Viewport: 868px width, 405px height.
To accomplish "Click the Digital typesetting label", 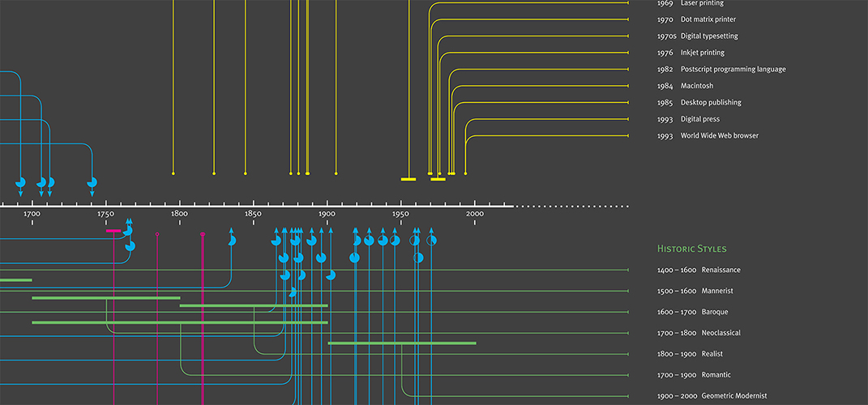I will pos(697,36).
